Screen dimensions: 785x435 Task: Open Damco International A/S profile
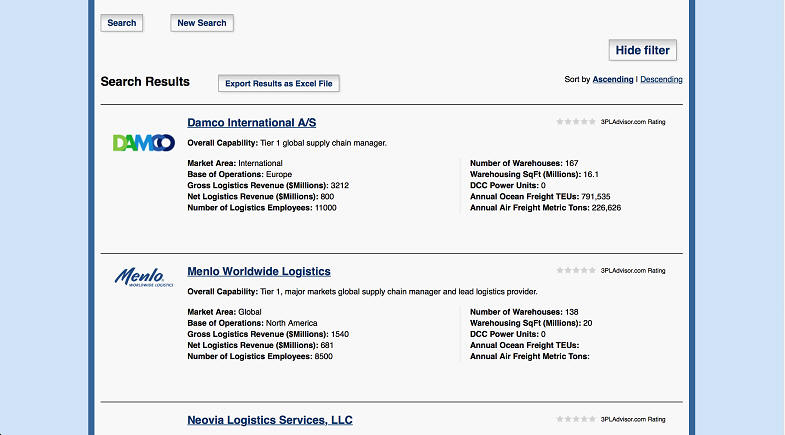[x=252, y=123]
